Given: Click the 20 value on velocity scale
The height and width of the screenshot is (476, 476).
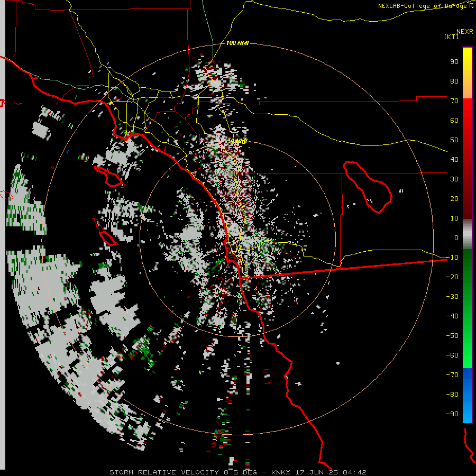Looking at the screenshot, I should 454,199.
